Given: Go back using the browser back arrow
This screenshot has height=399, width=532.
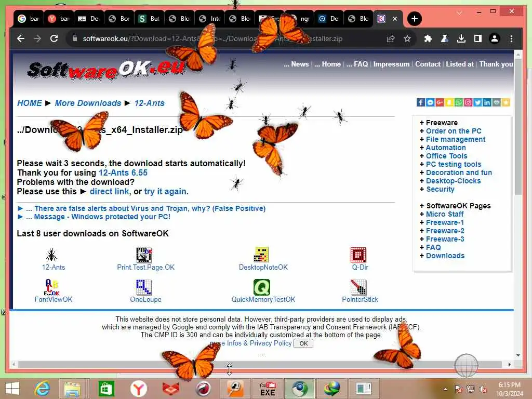Looking at the screenshot, I should click(x=21, y=38).
